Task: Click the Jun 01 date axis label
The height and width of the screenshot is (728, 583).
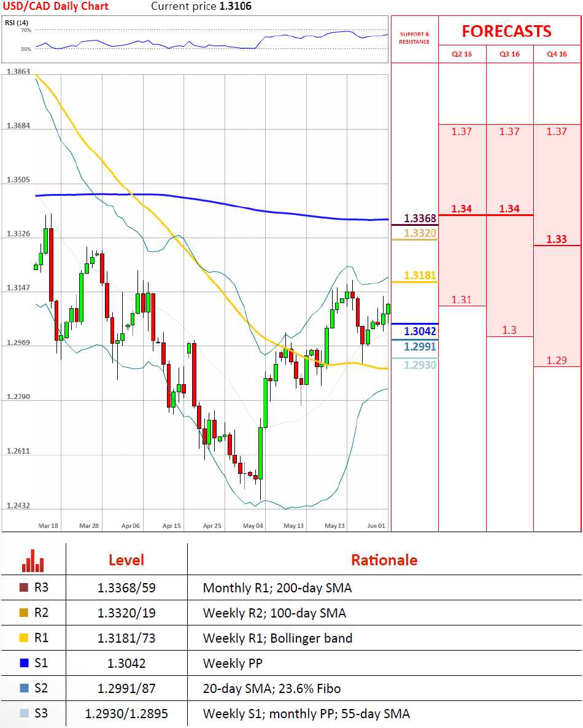Action: [376, 525]
